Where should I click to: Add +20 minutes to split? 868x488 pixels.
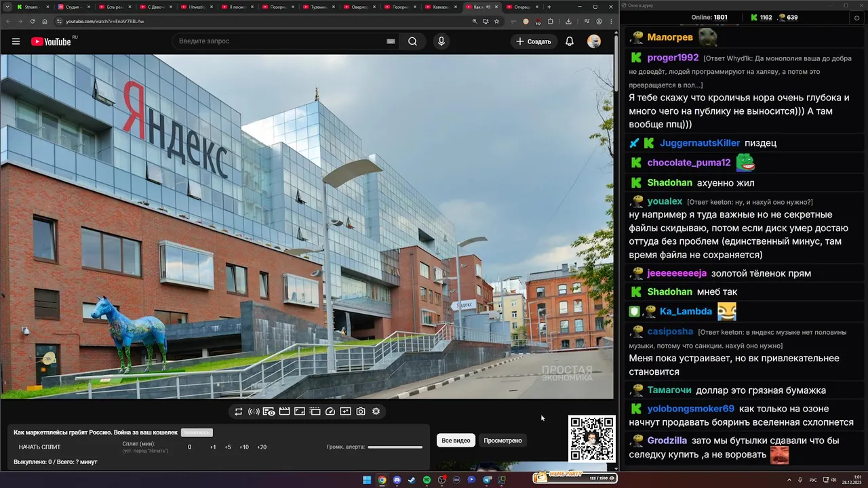click(262, 447)
